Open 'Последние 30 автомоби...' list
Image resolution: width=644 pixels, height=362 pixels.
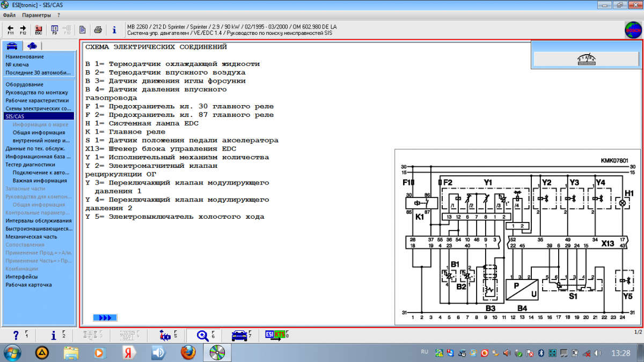click(x=38, y=72)
